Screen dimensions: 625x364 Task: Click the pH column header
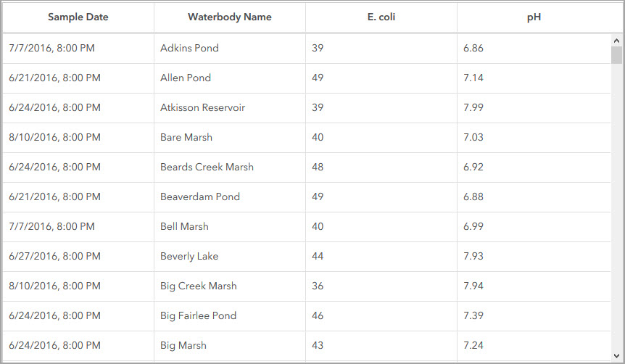coord(534,17)
